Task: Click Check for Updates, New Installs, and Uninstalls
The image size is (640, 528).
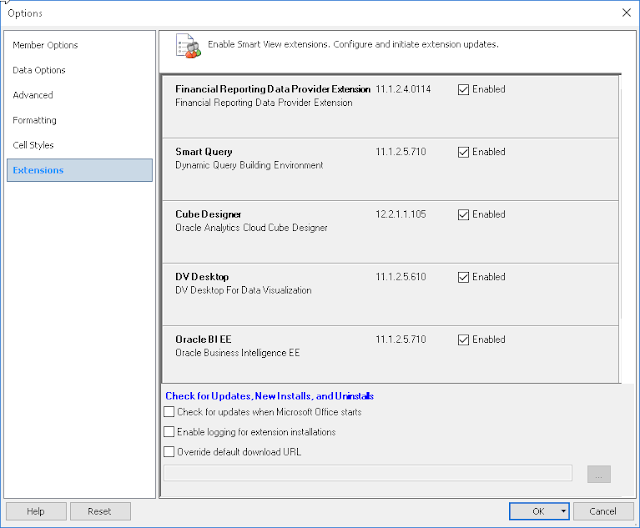Action: point(269,396)
